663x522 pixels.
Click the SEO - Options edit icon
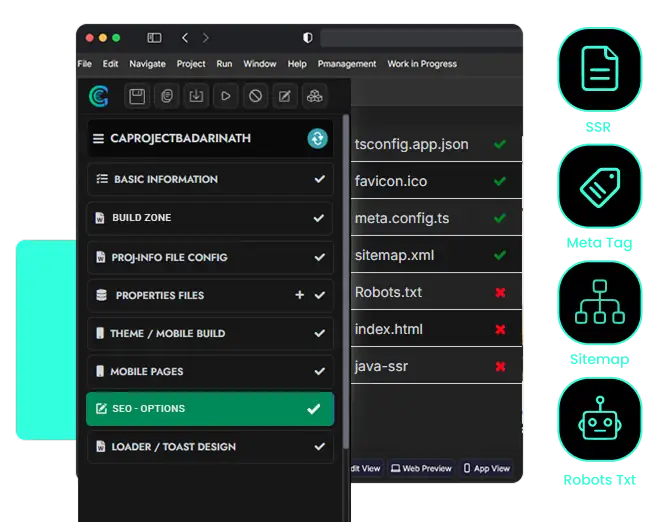click(101, 408)
